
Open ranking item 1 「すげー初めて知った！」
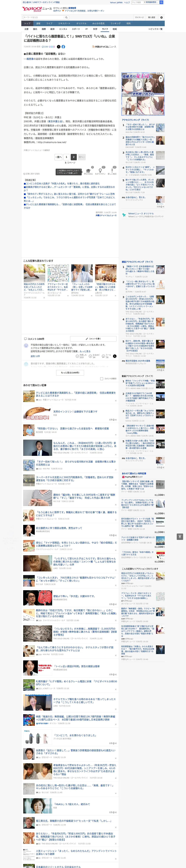140,127
